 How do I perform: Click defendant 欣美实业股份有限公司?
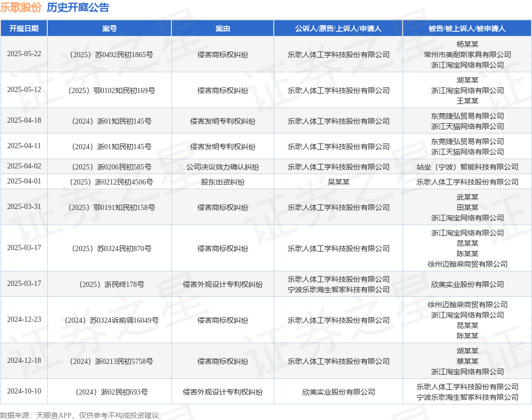(468, 284)
